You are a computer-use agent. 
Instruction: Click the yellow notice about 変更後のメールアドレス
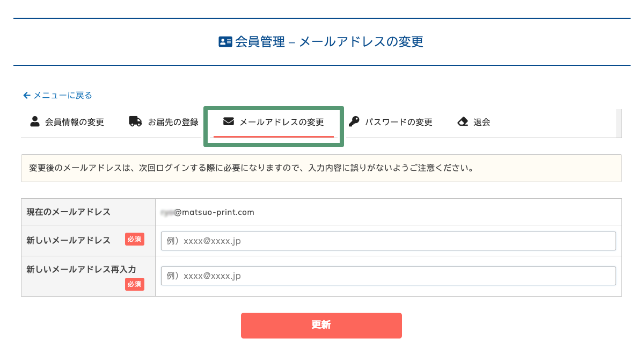click(321, 168)
